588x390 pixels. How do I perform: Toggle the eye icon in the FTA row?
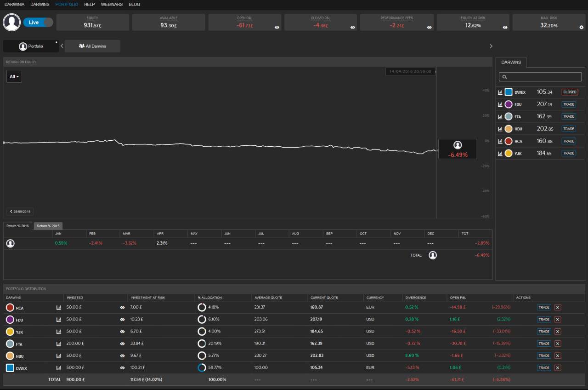(122, 343)
